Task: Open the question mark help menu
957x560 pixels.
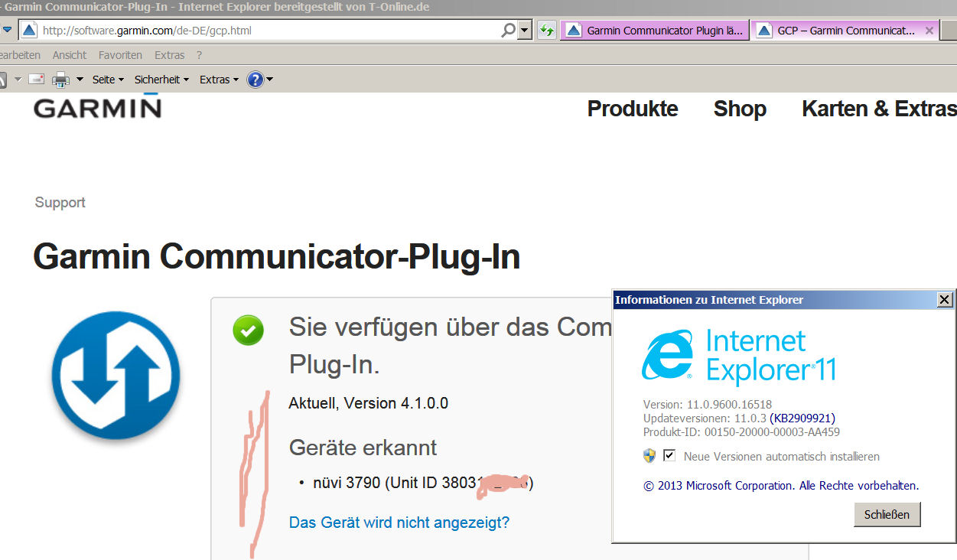Action: 199,55
